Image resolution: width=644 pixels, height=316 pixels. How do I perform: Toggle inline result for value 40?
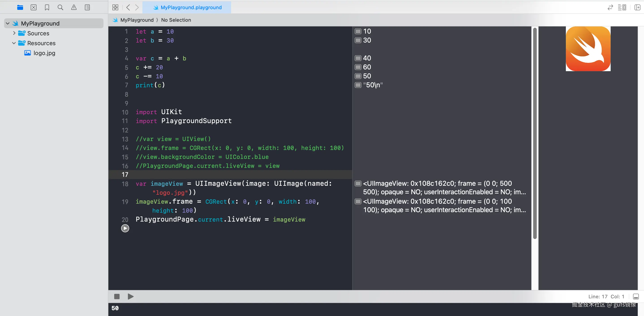[358, 58]
